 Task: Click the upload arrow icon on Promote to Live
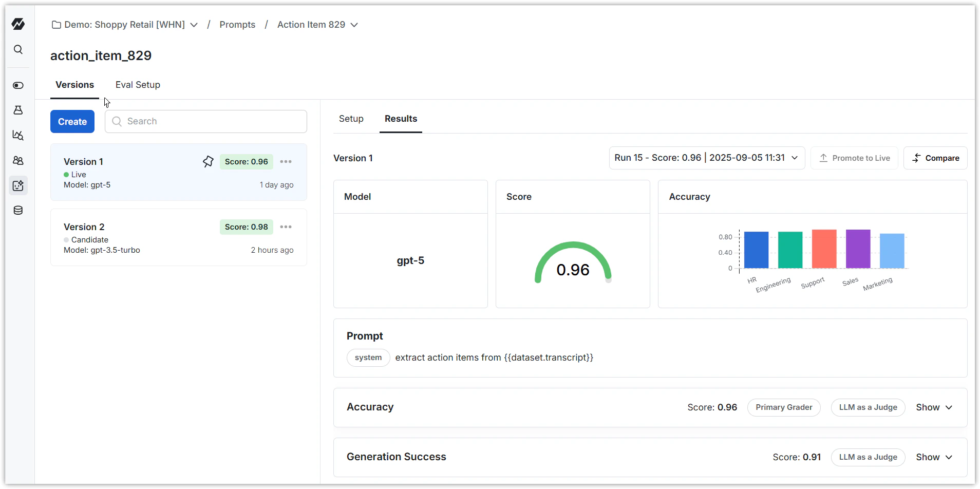(x=823, y=158)
